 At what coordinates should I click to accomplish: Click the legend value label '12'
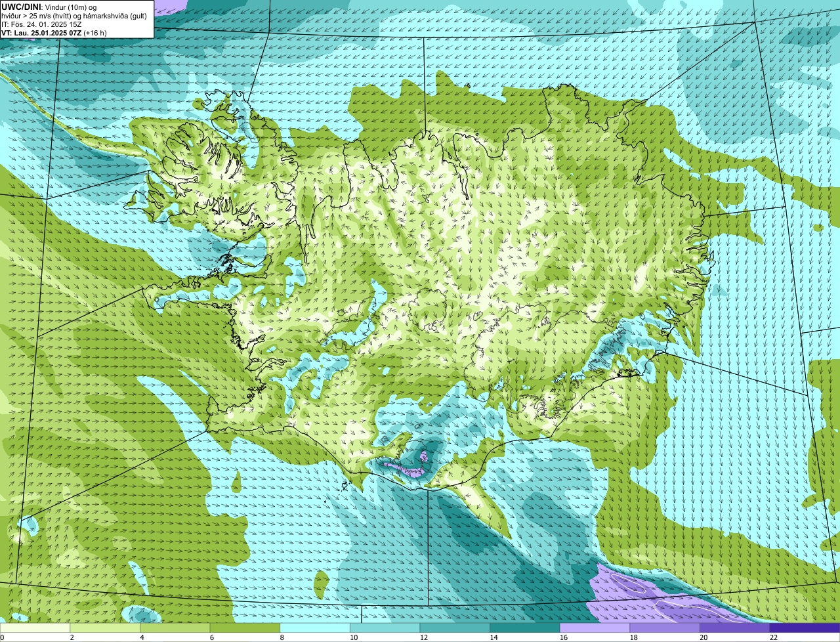423,637
